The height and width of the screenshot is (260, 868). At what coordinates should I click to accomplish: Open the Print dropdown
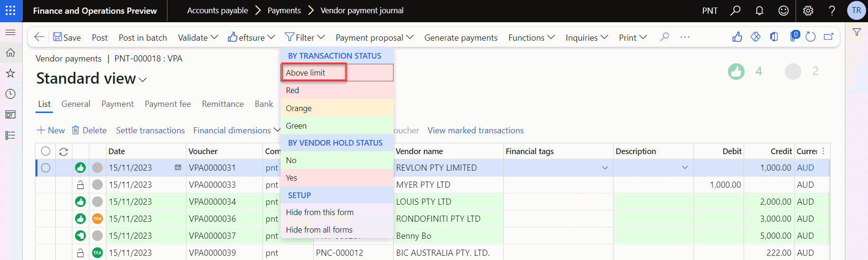633,37
